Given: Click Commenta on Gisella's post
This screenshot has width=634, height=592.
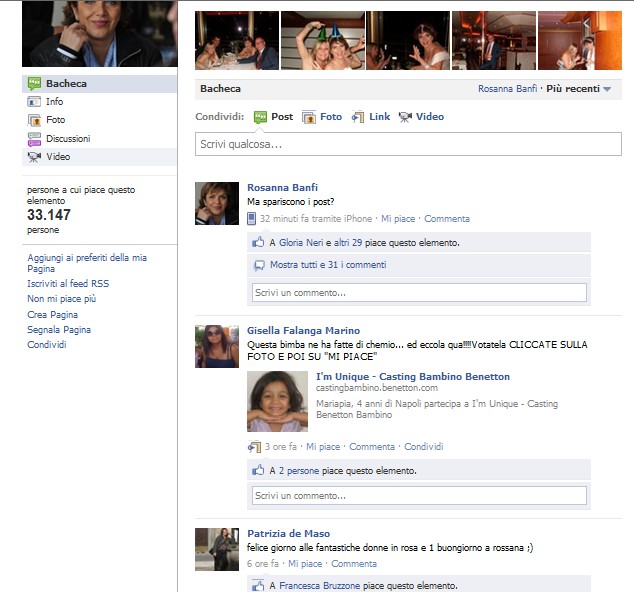Looking at the screenshot, I should pos(372,447).
